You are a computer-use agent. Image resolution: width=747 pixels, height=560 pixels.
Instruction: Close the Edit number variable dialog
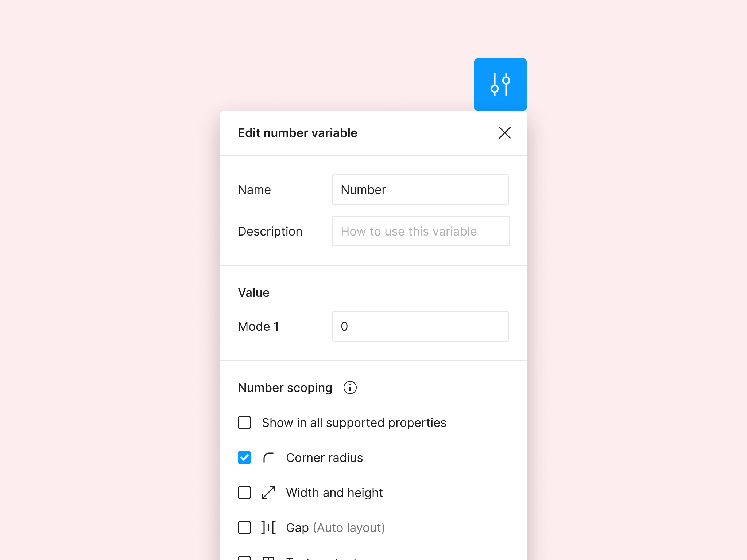point(505,133)
